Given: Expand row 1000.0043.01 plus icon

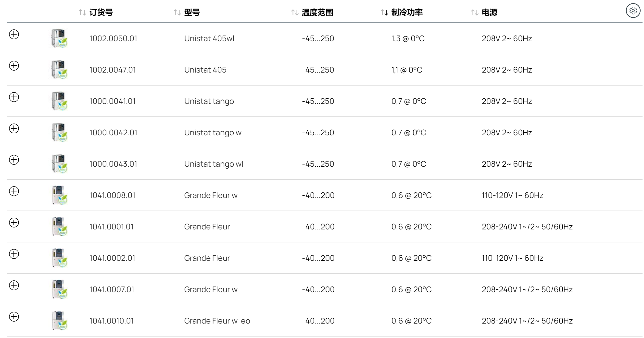Looking at the screenshot, I should [14, 160].
